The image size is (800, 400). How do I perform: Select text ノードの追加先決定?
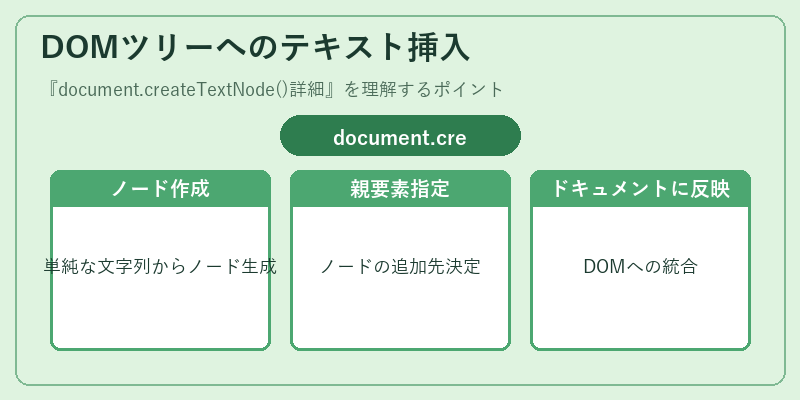point(400,266)
